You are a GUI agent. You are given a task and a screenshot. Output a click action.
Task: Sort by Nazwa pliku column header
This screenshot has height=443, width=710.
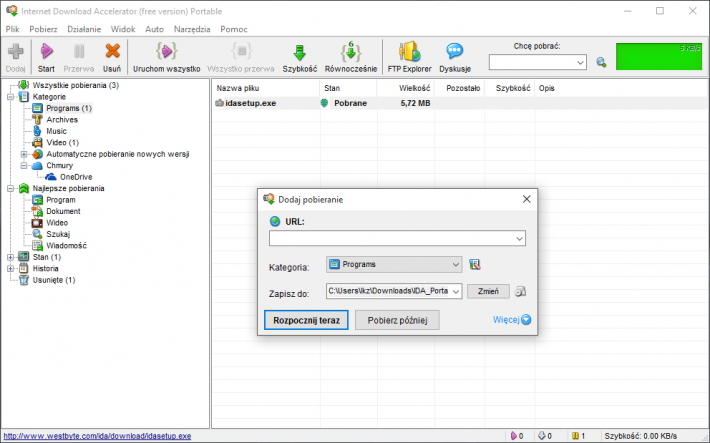pyautogui.click(x=266, y=88)
